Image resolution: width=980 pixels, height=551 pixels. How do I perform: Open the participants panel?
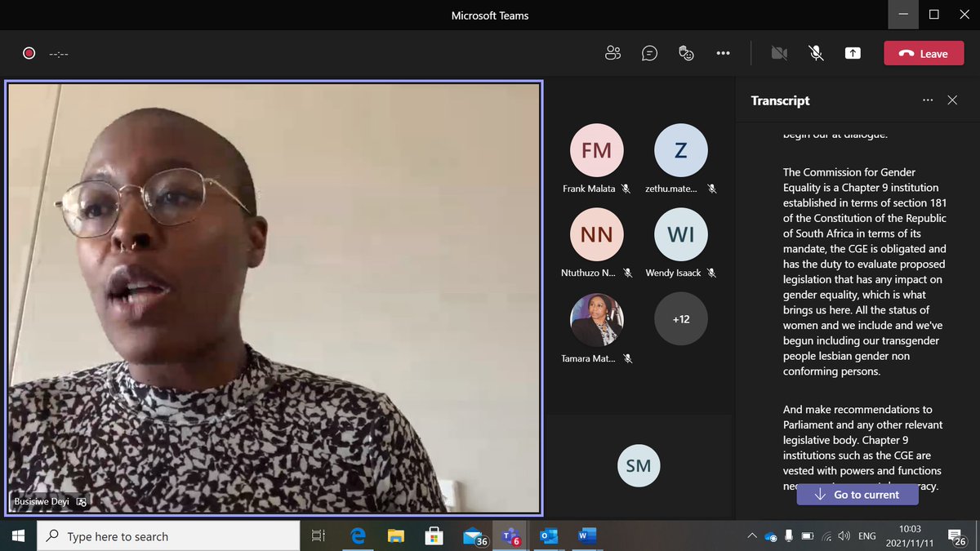pos(612,53)
